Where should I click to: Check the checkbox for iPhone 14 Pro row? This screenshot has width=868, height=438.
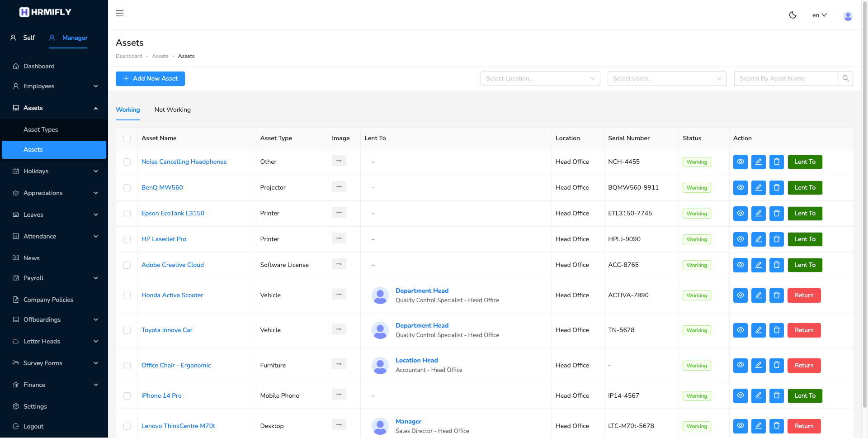(127, 396)
